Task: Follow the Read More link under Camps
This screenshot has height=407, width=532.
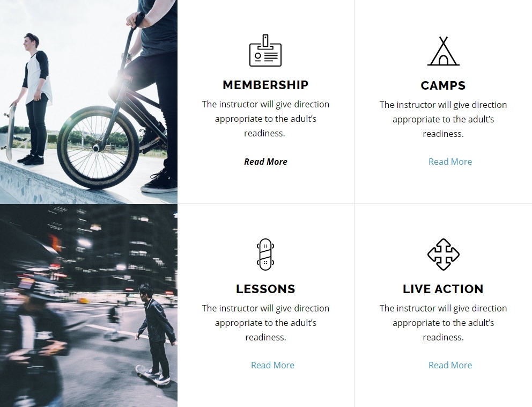Action: 450,162
